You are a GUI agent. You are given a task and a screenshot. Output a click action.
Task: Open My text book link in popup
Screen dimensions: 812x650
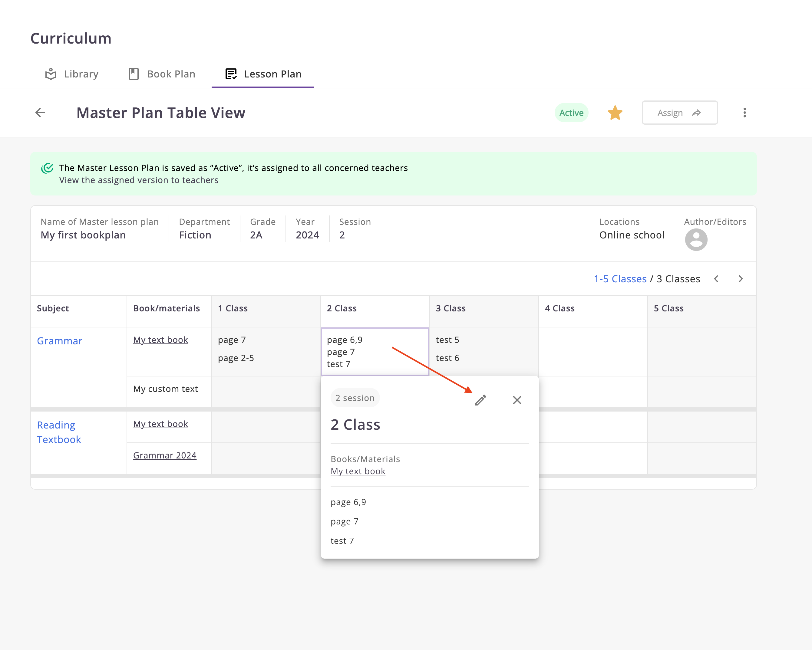358,471
